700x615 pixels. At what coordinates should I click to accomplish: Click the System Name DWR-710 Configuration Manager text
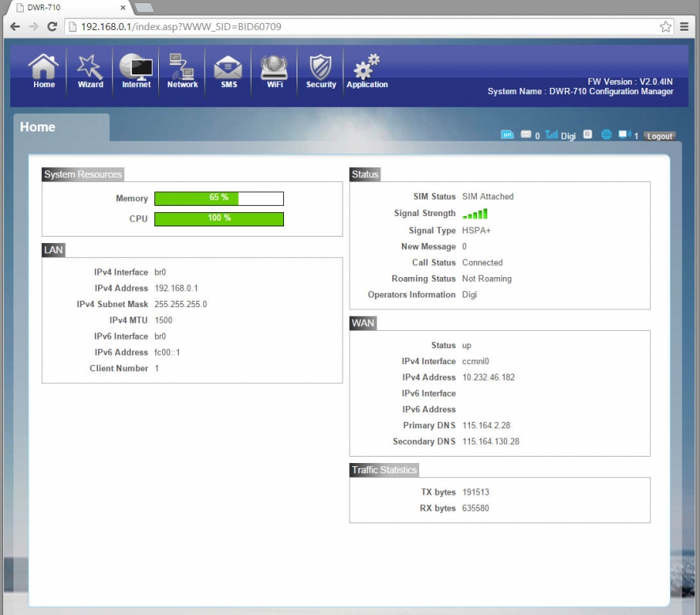(x=581, y=92)
